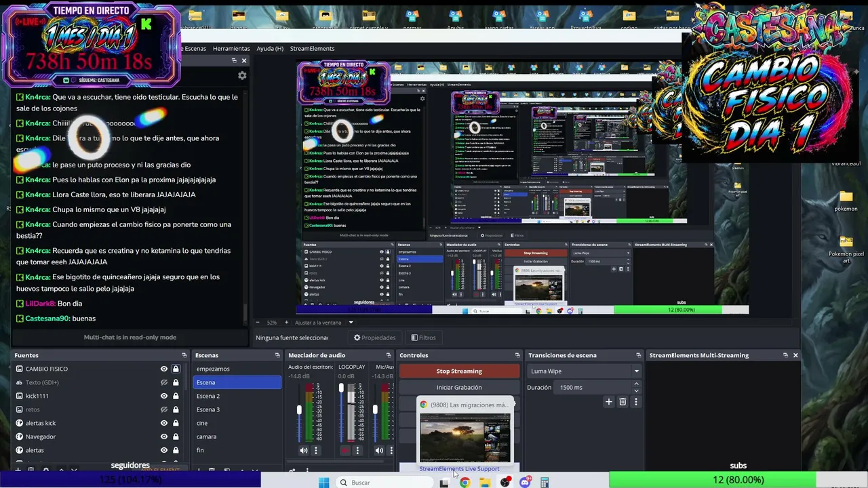Screen dimensions: 868x488
Task: Undock the Transiciones de escena panel
Action: [x=638, y=355]
